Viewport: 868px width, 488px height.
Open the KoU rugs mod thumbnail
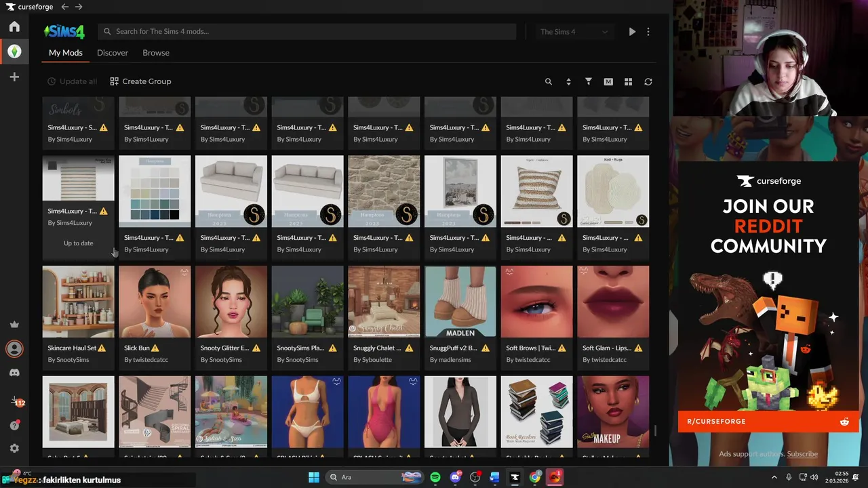(x=613, y=191)
